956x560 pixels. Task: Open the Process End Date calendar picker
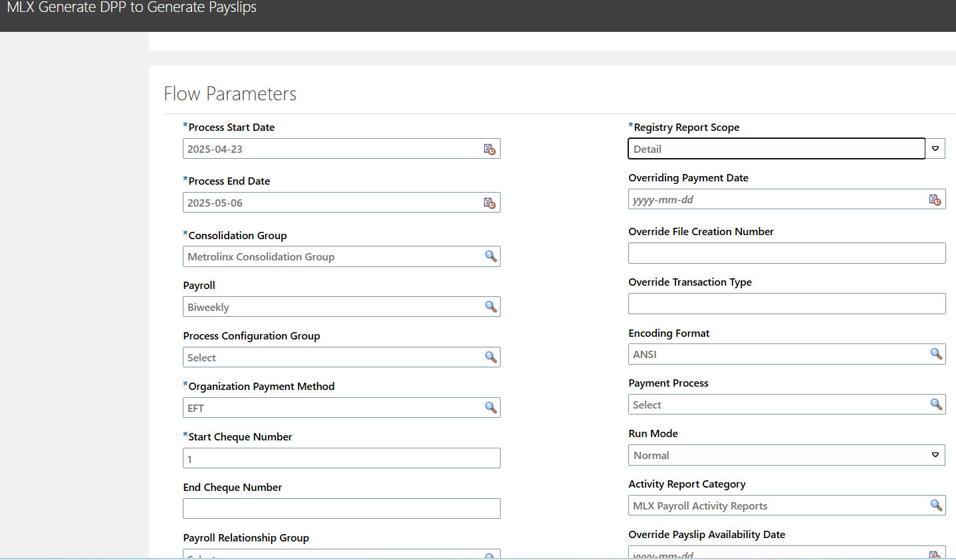coord(490,203)
